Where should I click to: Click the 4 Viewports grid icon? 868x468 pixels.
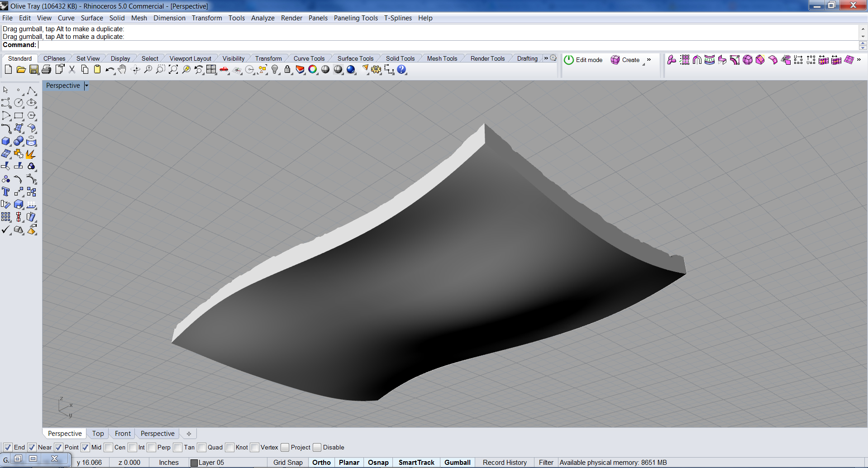click(x=211, y=70)
